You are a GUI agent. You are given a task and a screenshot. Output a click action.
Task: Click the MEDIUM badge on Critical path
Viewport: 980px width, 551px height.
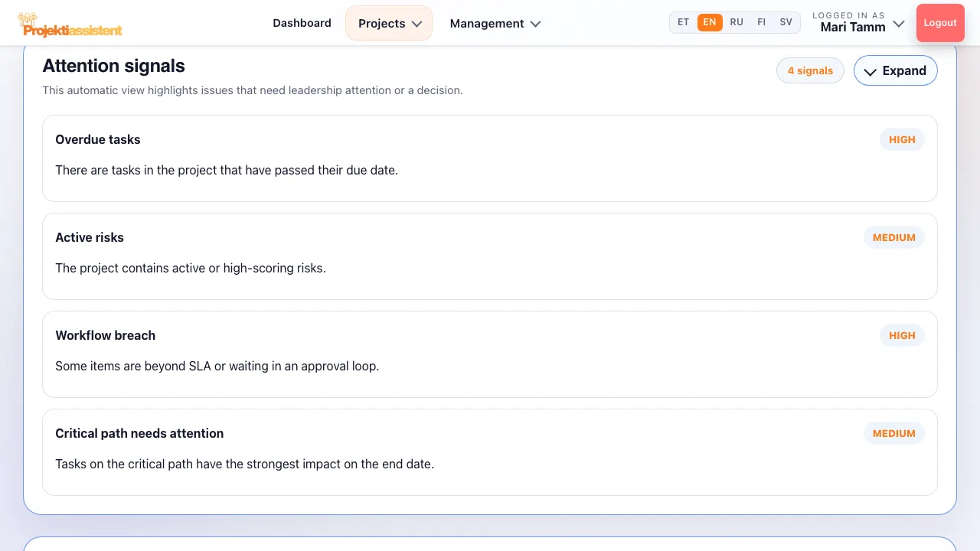(x=893, y=433)
